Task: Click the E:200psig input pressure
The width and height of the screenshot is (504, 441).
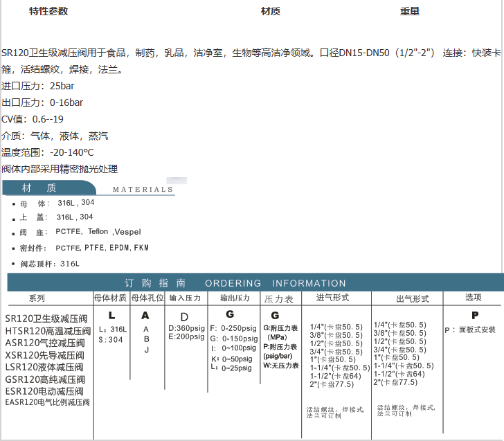Action: 186,336
